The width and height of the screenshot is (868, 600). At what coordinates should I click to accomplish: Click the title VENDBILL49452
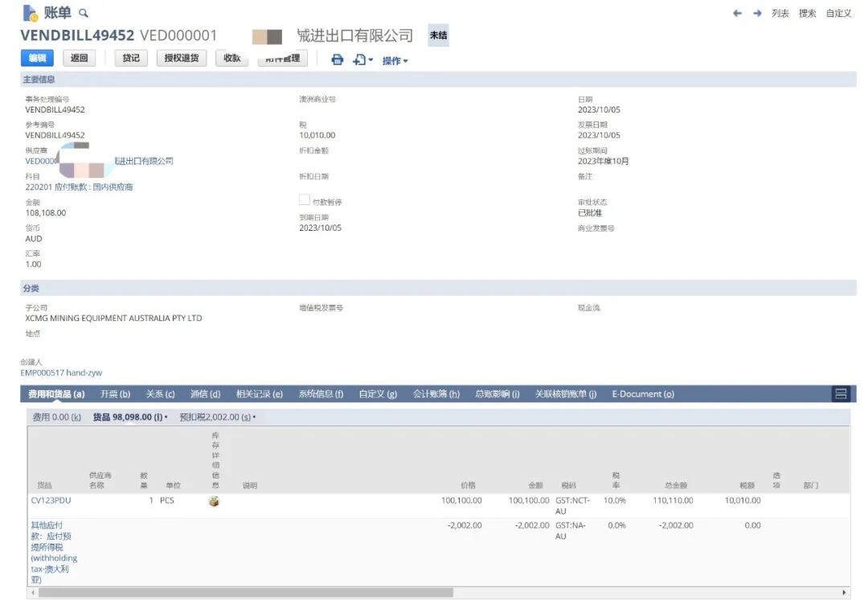pyautogui.click(x=77, y=35)
